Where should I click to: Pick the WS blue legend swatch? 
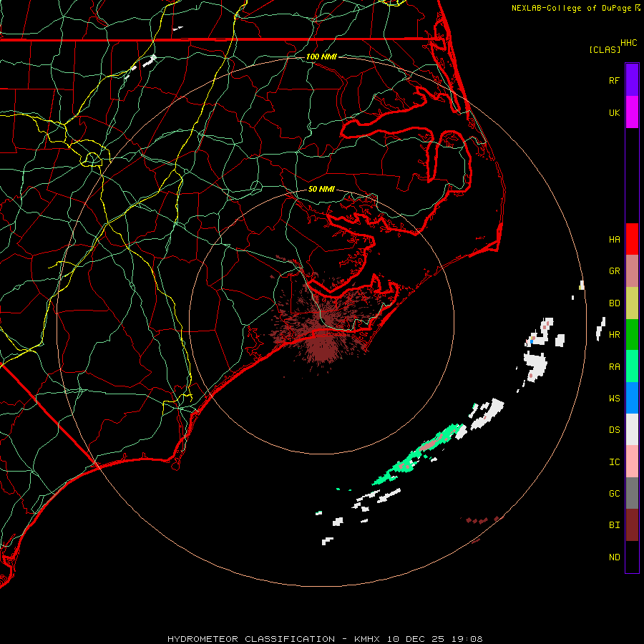[x=632, y=398]
